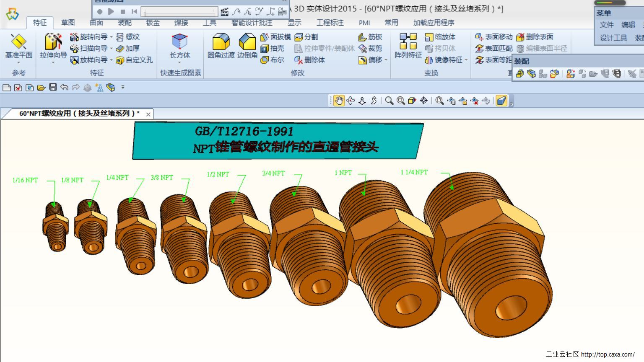Open the 旋转向导 dropdown arrow
This screenshot has height=362, width=644.
tap(112, 37)
